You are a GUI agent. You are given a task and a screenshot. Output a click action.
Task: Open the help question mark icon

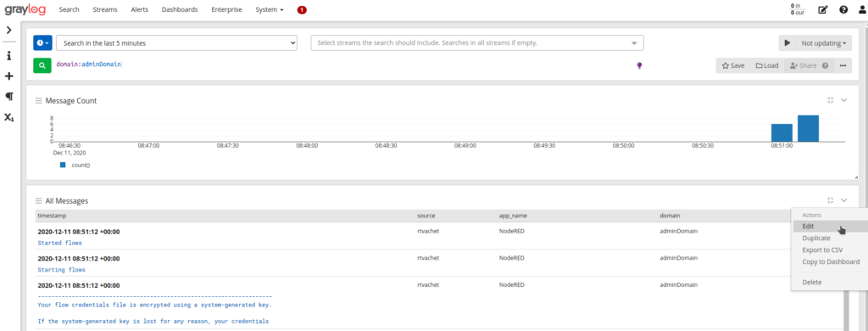[843, 9]
